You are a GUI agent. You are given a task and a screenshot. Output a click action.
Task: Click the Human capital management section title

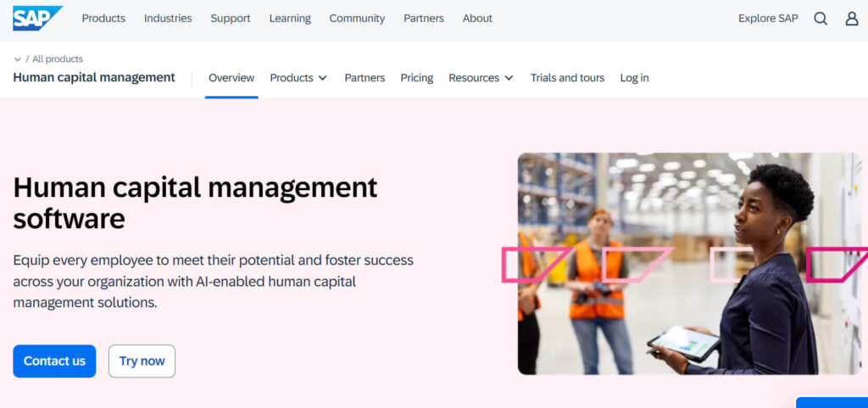tap(94, 77)
